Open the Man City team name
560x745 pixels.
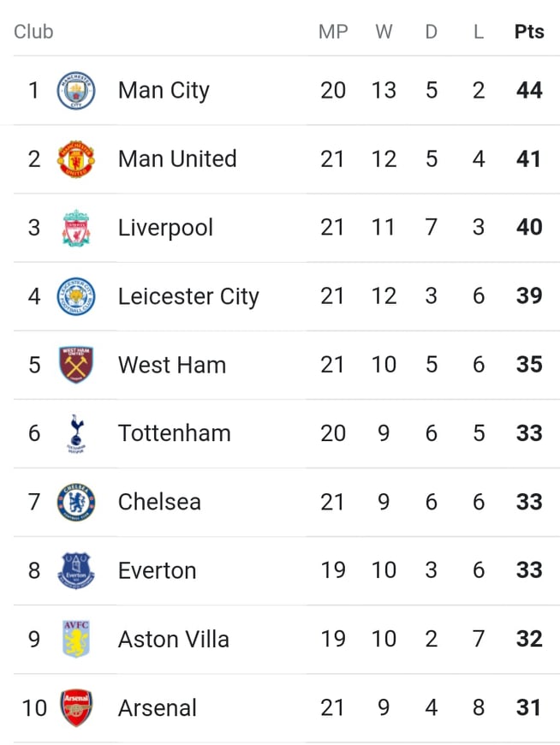point(164,90)
